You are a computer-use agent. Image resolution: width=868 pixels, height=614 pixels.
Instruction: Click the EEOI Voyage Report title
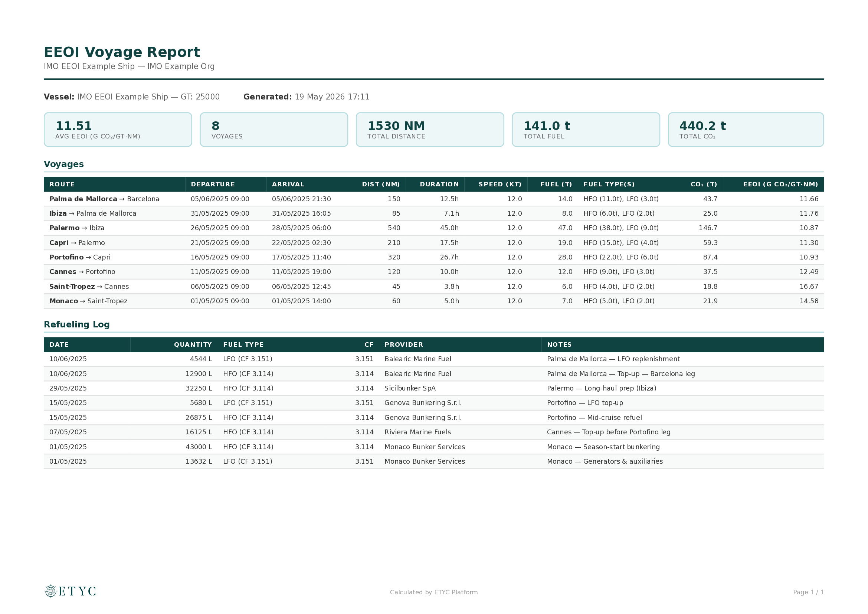[122, 52]
